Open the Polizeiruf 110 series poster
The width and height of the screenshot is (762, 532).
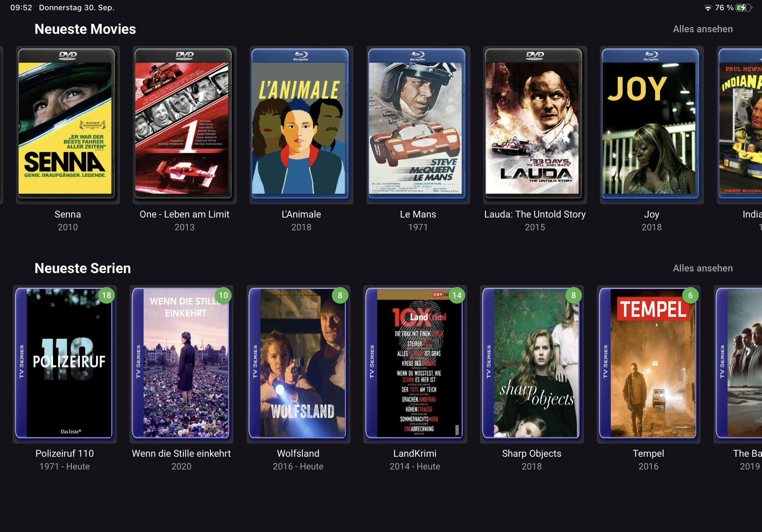(x=65, y=364)
